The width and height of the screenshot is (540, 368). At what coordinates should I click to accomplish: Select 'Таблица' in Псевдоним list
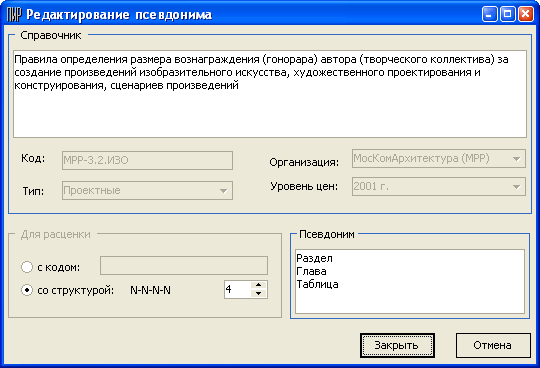(317, 284)
